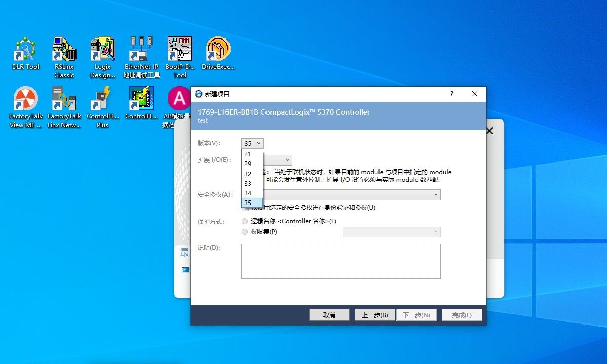Launch FactoryTalk View ME icon

point(25,107)
